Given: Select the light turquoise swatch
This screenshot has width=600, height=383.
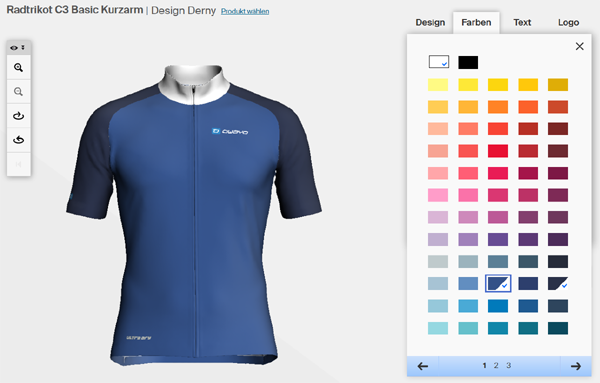Looking at the screenshot, I should 438,328.
